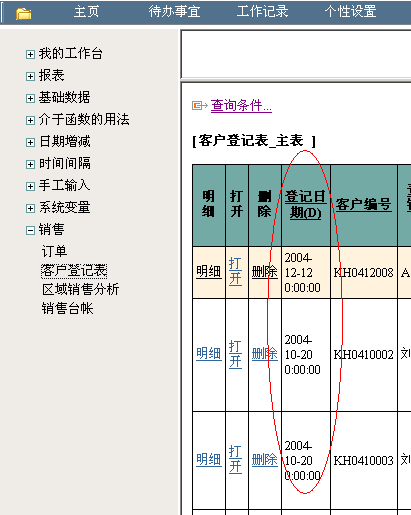Go to 工作记录 in top menu
Screen dimensions: 411x515
[x=262, y=11]
